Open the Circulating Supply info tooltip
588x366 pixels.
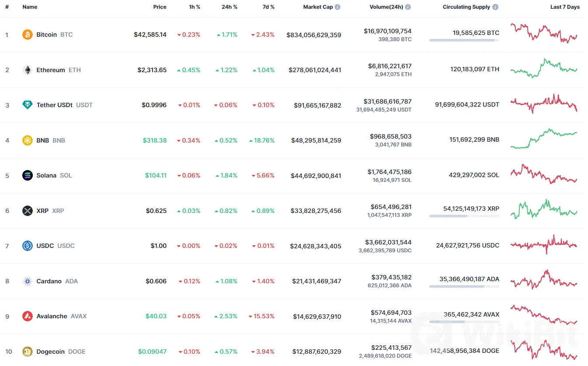coord(494,7)
